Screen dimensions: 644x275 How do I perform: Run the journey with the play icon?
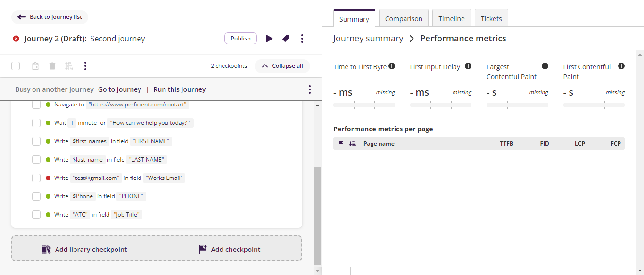pyautogui.click(x=269, y=39)
